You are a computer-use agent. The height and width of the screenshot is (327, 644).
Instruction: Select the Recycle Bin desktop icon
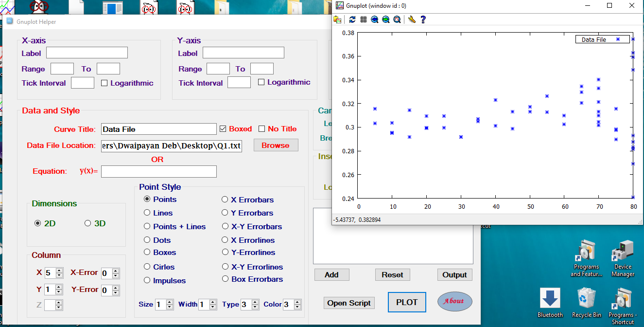point(587,303)
